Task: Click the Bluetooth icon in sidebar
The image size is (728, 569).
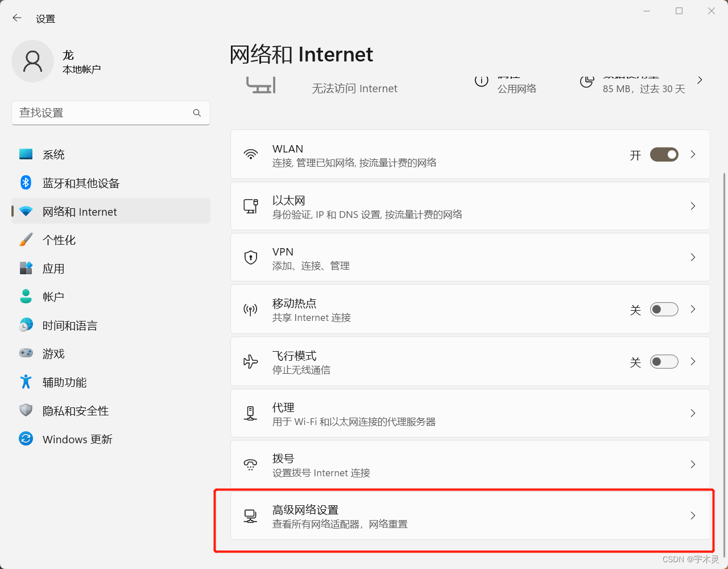Action: [26, 183]
